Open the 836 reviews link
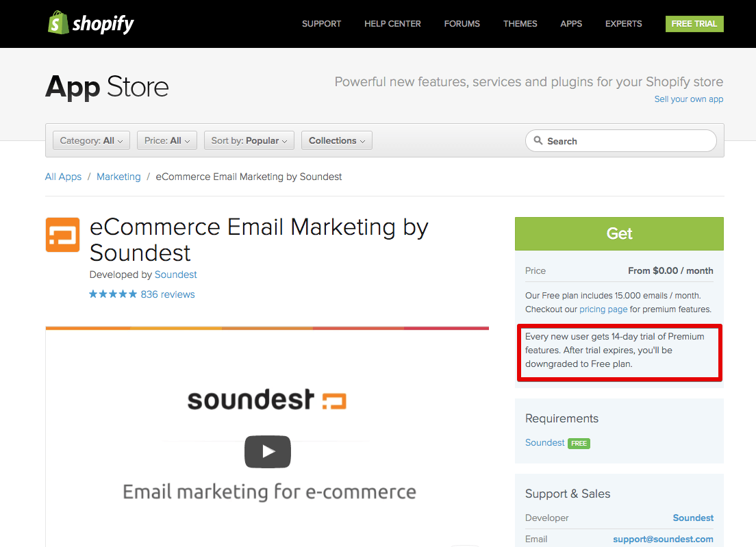756x547 pixels. [168, 294]
